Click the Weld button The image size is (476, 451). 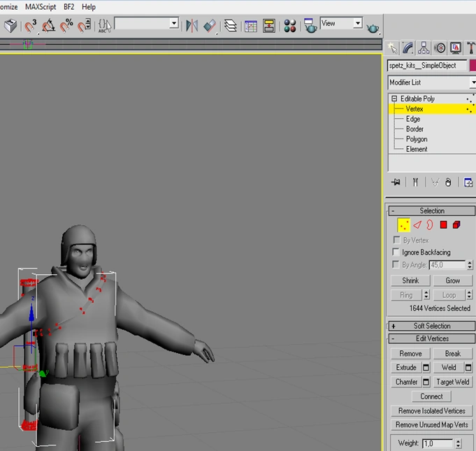(x=448, y=367)
